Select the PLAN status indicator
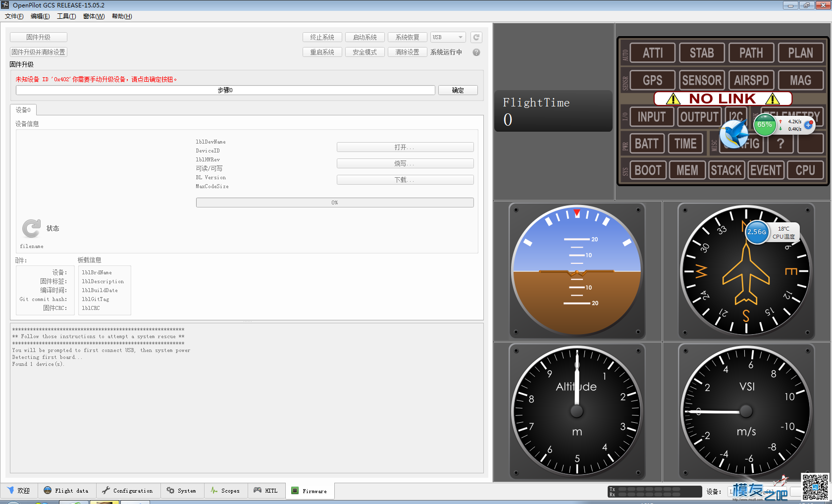832x504 pixels. pyautogui.click(x=800, y=53)
